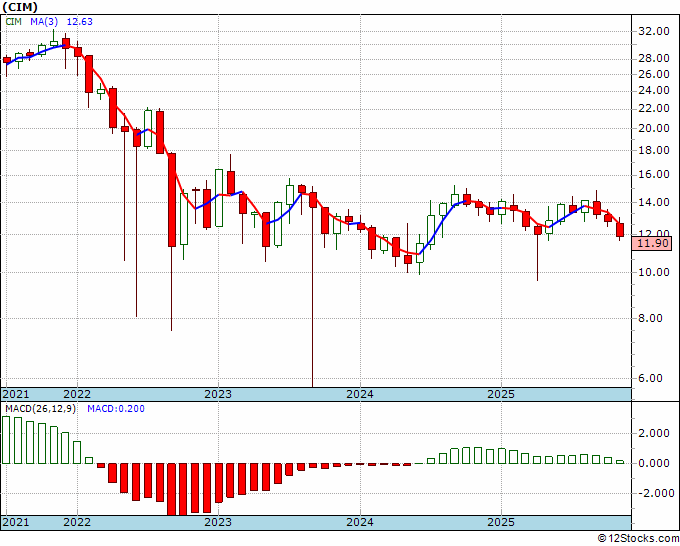Click the 11.90 current price tag

pyautogui.click(x=654, y=243)
